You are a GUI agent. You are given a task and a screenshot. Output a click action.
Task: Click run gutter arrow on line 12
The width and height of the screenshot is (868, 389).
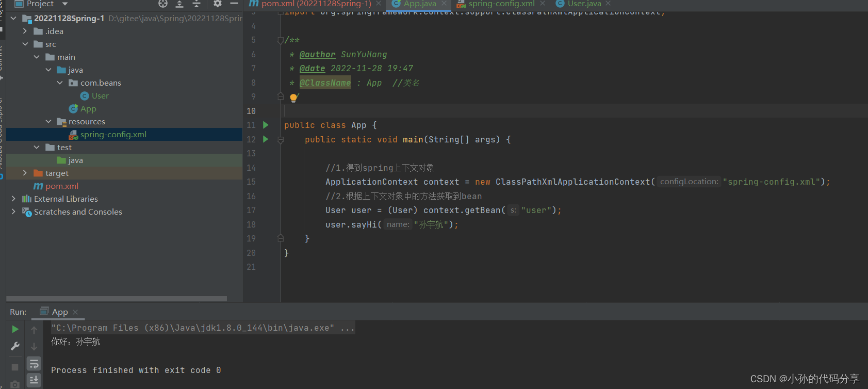point(266,139)
